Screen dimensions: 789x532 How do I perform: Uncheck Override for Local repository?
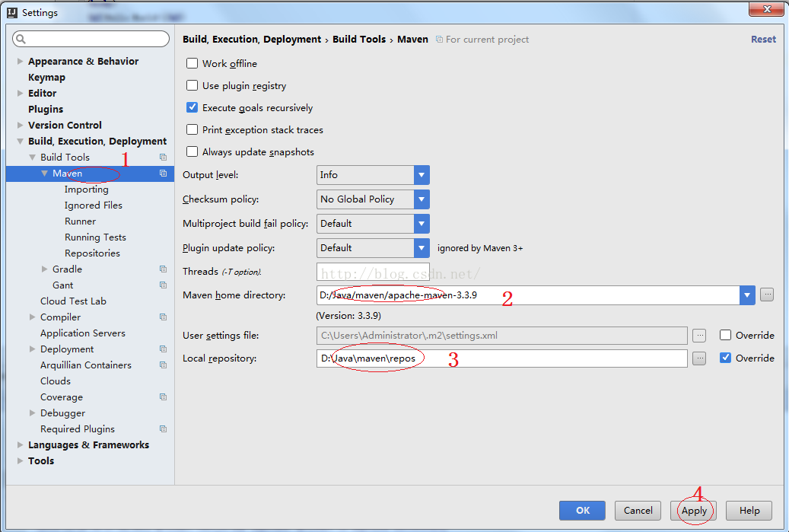[725, 358]
